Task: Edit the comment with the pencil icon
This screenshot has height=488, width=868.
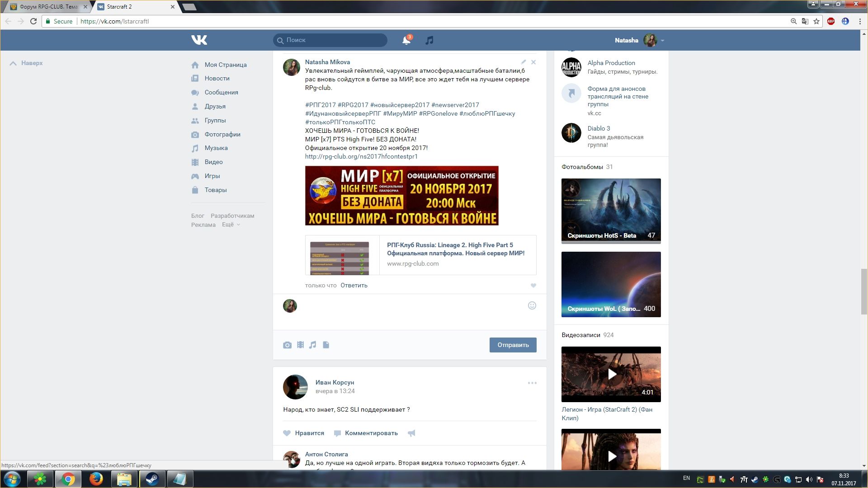Action: [x=523, y=62]
